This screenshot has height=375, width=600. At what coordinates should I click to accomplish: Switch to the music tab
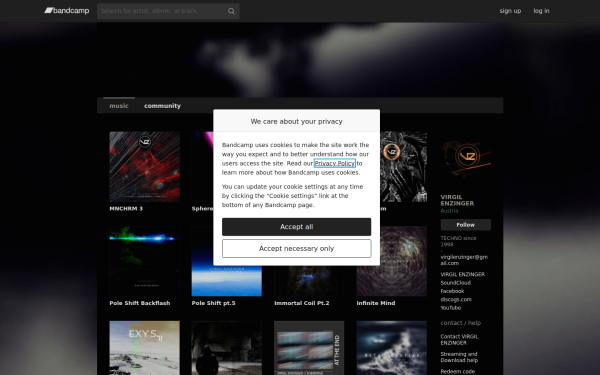coord(119,106)
